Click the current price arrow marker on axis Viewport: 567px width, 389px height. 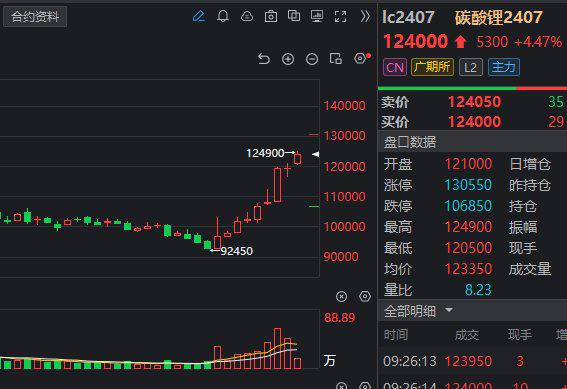coord(316,154)
